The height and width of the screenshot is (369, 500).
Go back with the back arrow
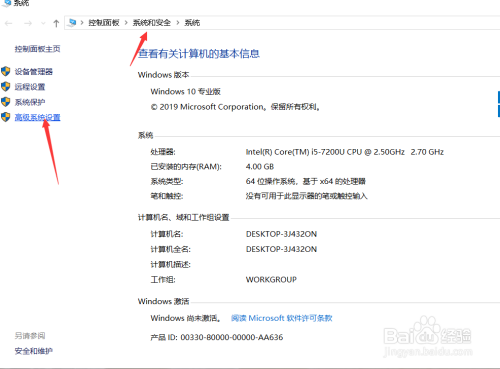[x=9, y=23]
